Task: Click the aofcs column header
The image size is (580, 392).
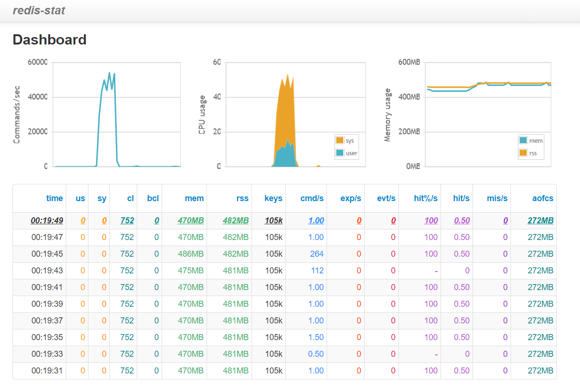Action: [543, 198]
